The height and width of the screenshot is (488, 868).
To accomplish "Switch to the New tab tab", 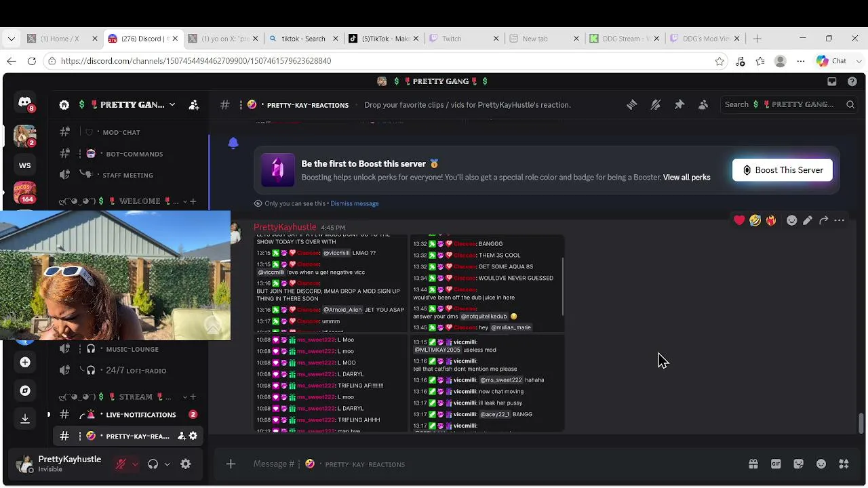I will (x=544, y=39).
